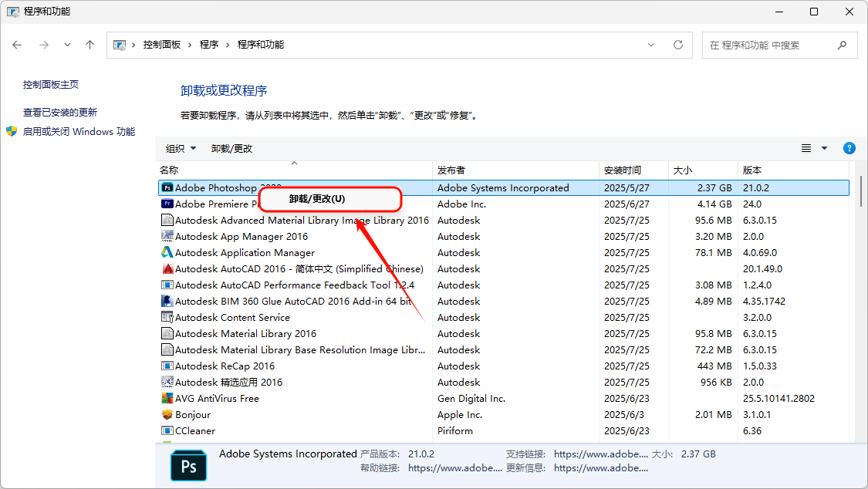Viewport: 868px width, 489px height.
Task: Click the change view list icon
Action: coord(806,148)
